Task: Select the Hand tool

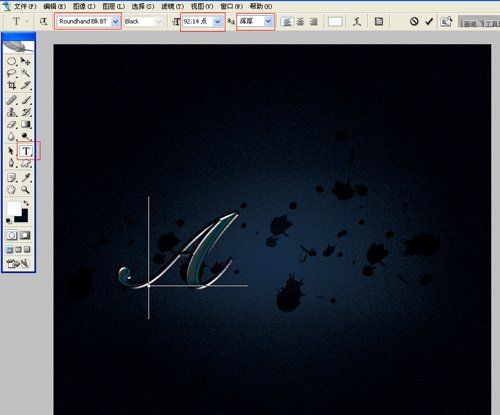Action: [11, 190]
